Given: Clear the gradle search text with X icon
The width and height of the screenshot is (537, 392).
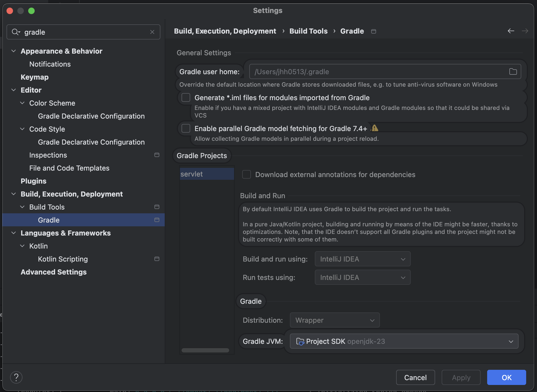Looking at the screenshot, I should click(152, 32).
